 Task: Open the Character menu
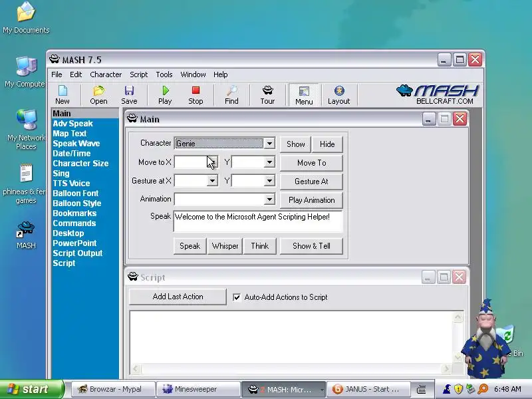(106, 74)
